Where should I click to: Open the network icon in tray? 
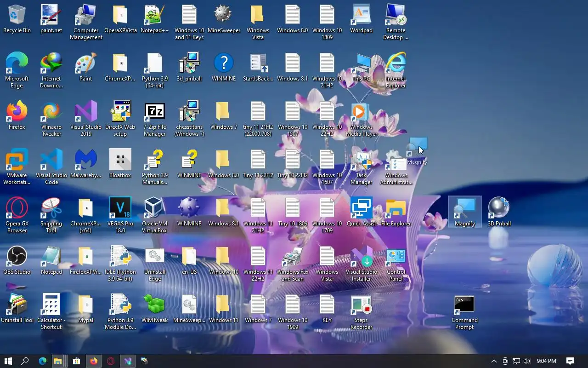point(516,361)
